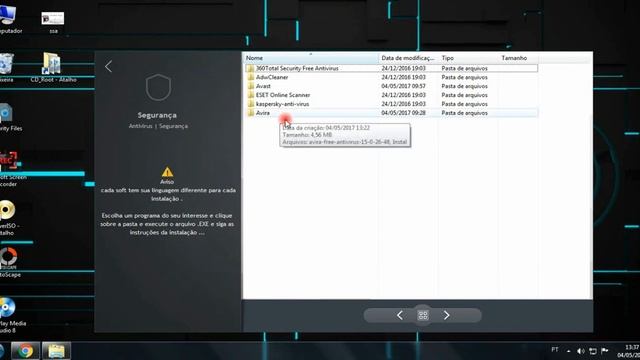Image resolution: width=640 pixels, height=360 pixels.
Task: Open the Avira folder icon
Action: (251, 113)
